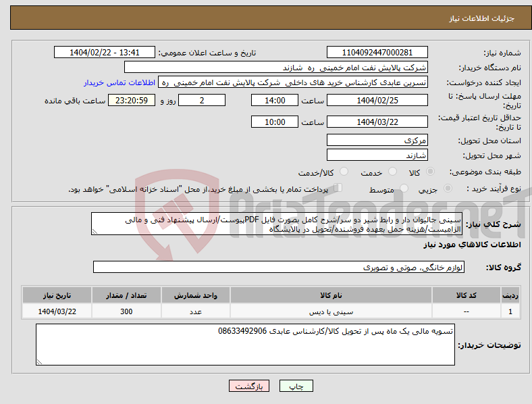532x404 pixels.
Task: Click the بازگشت (back) button
Action: coord(249,386)
